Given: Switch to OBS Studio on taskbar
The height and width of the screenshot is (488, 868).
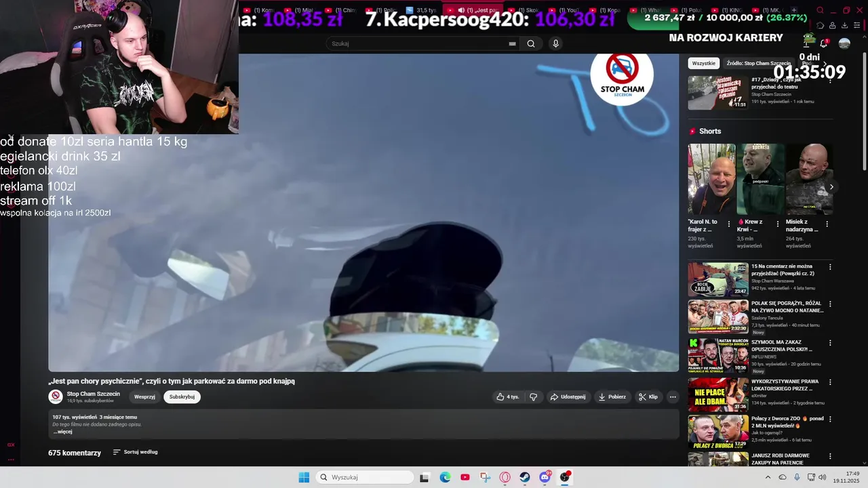Looking at the screenshot, I should [x=565, y=477].
